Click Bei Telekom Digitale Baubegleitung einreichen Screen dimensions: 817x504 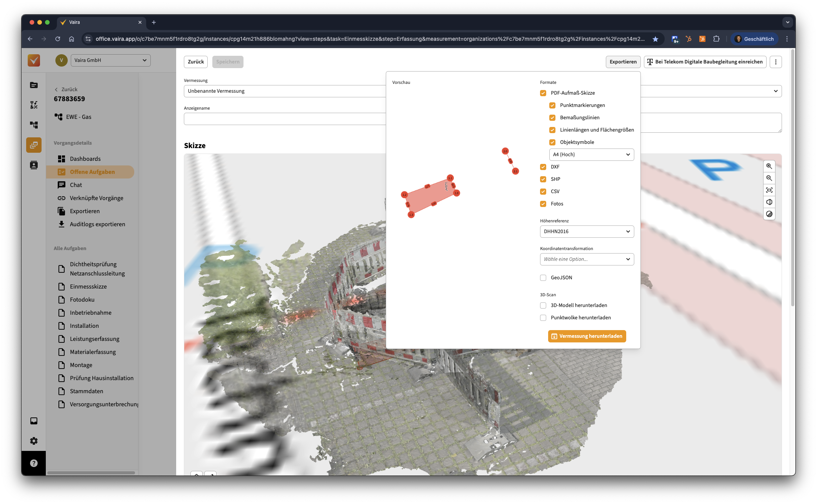click(705, 62)
